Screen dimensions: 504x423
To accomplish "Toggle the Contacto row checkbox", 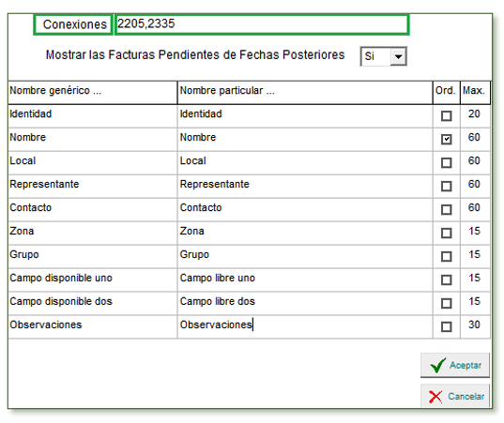I will [446, 209].
